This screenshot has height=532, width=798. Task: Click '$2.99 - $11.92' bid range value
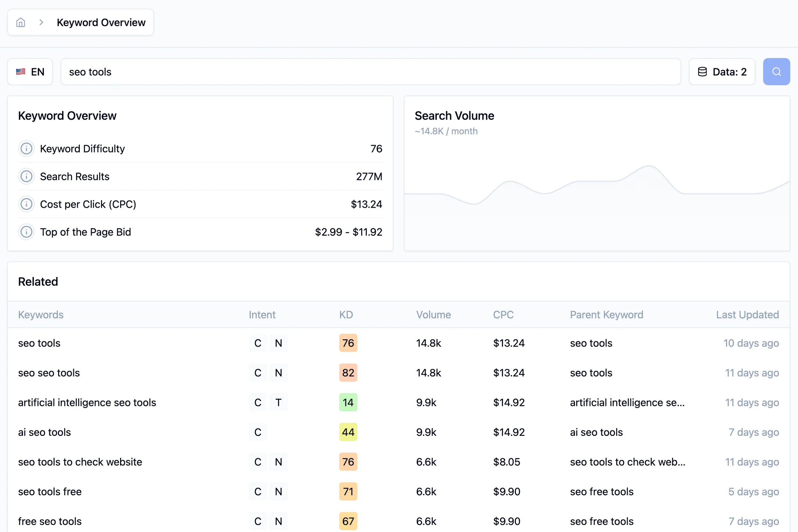pos(349,232)
